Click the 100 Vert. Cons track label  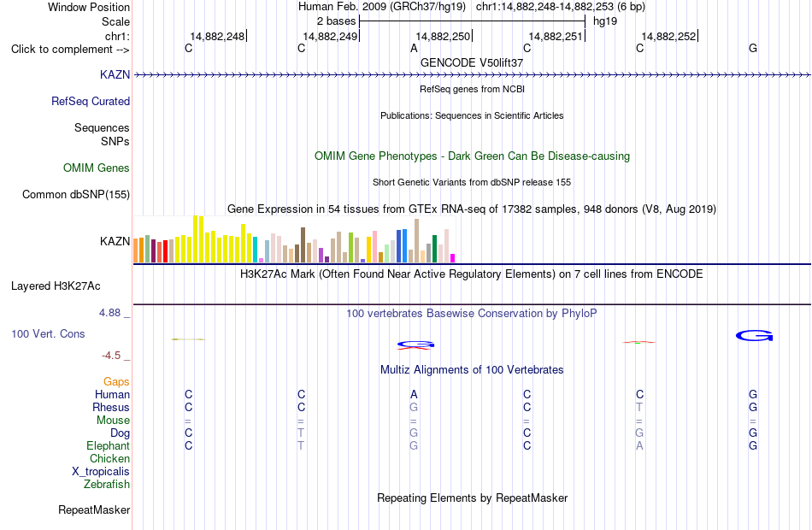(48, 333)
